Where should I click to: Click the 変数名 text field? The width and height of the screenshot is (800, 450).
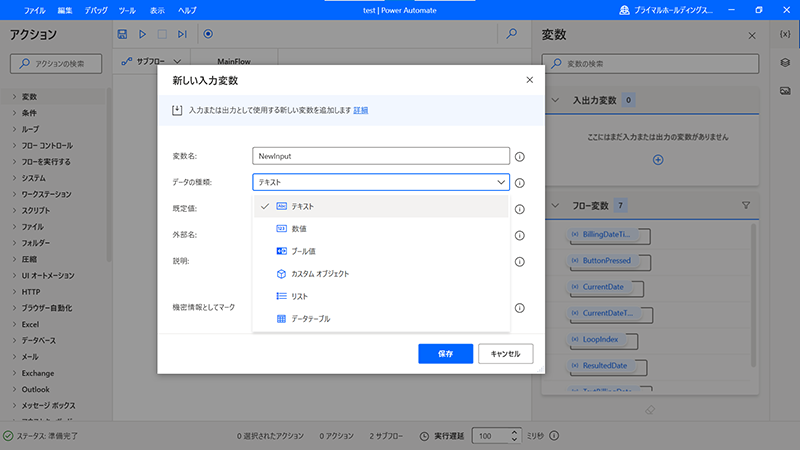point(382,156)
